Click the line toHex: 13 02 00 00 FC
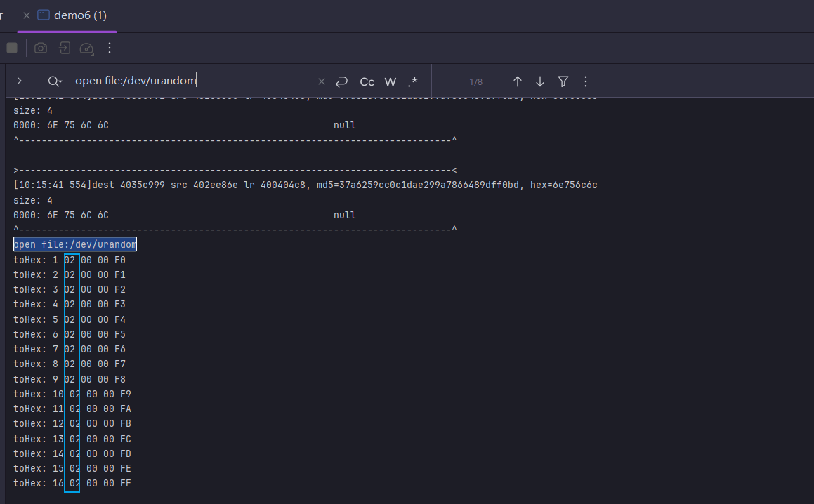 click(72, 439)
